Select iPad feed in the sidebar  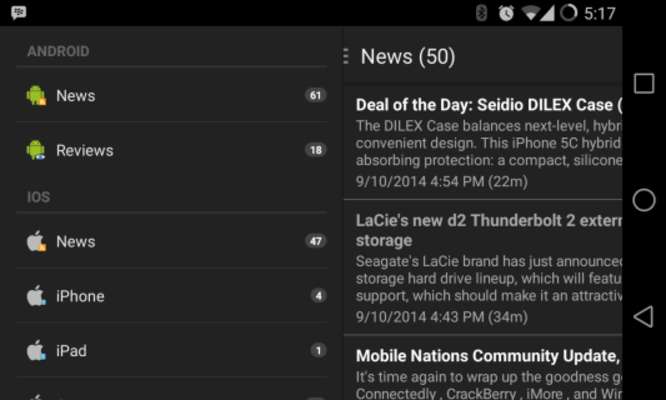(172, 350)
